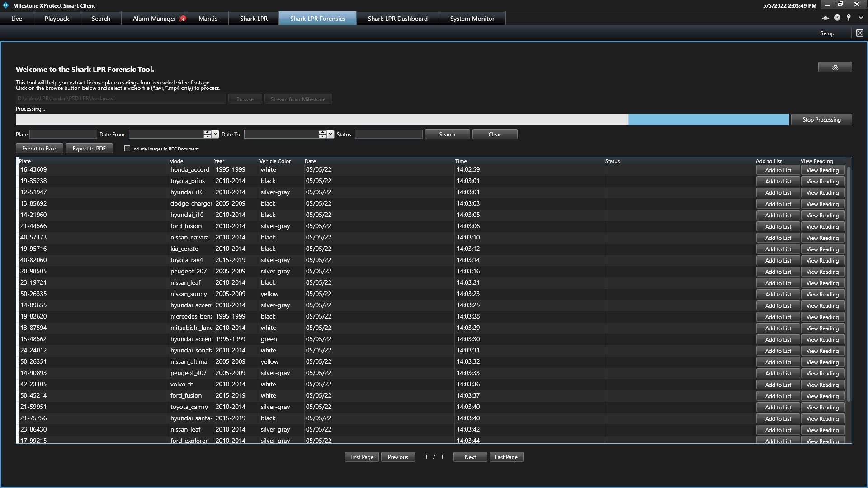Open the Date From dropdown arrow
868x488 pixels.
tap(215, 134)
